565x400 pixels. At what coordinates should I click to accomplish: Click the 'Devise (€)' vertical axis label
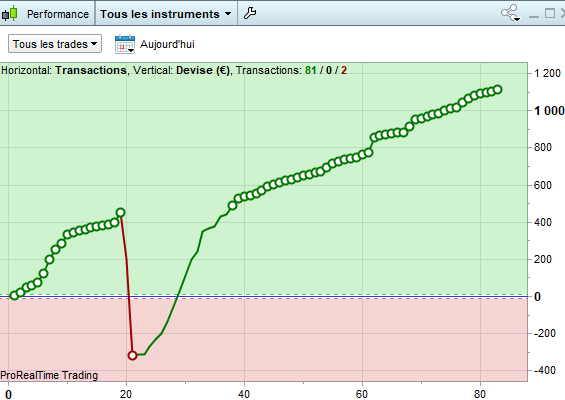tap(203, 70)
